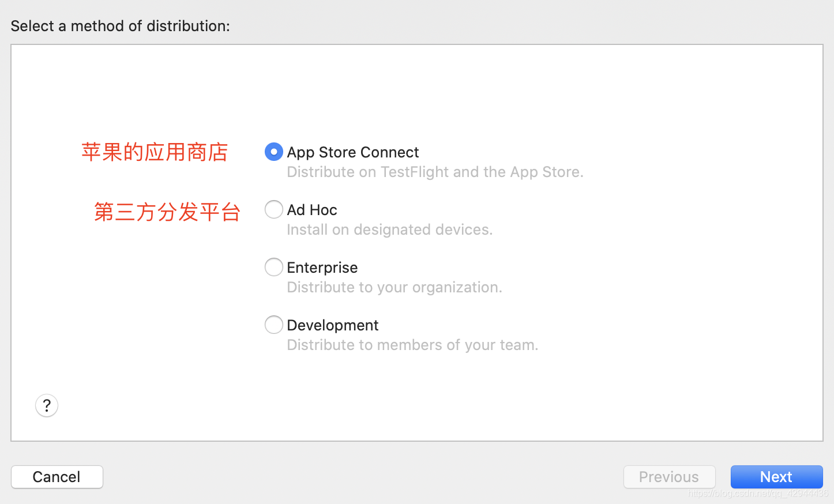Proceed with the Next button

(777, 477)
